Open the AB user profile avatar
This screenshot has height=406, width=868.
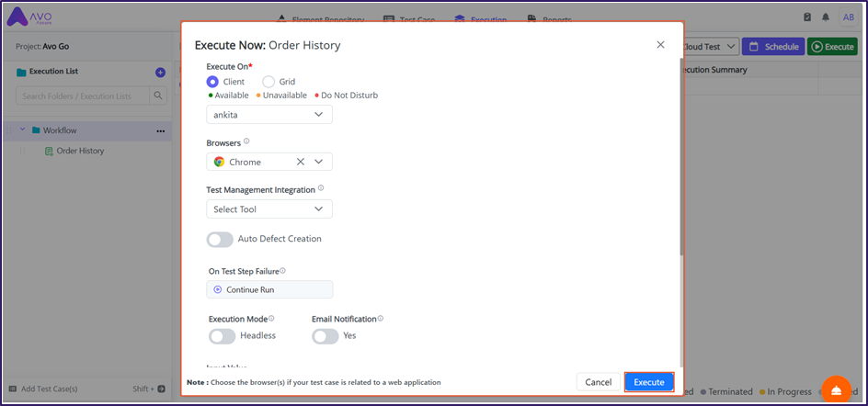848,17
